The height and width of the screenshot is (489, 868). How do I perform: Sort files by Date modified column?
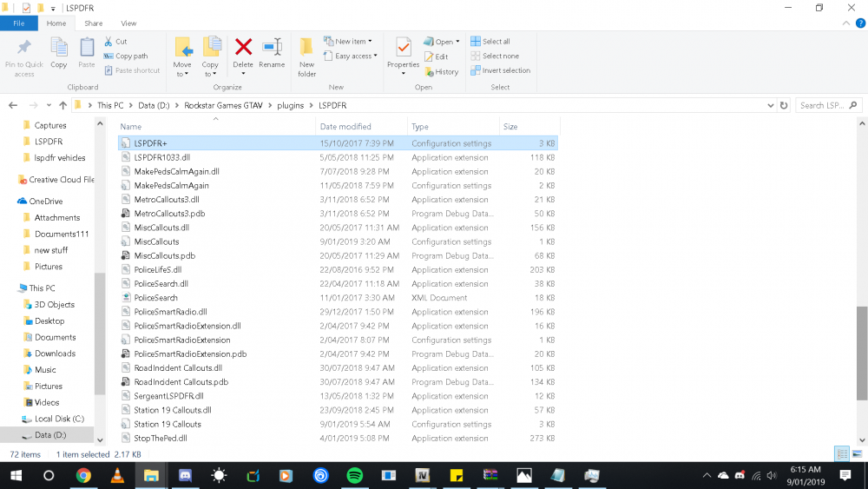[345, 127]
